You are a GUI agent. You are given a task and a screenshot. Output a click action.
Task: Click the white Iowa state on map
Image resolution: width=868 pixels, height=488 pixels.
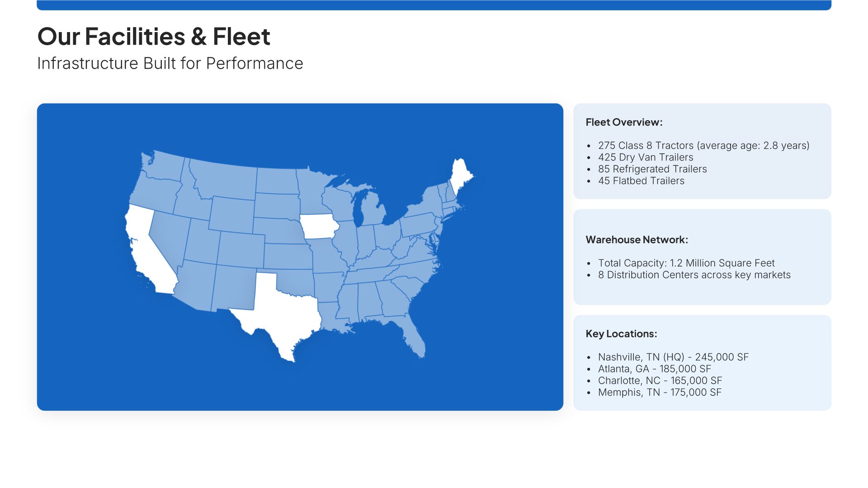[318, 226]
